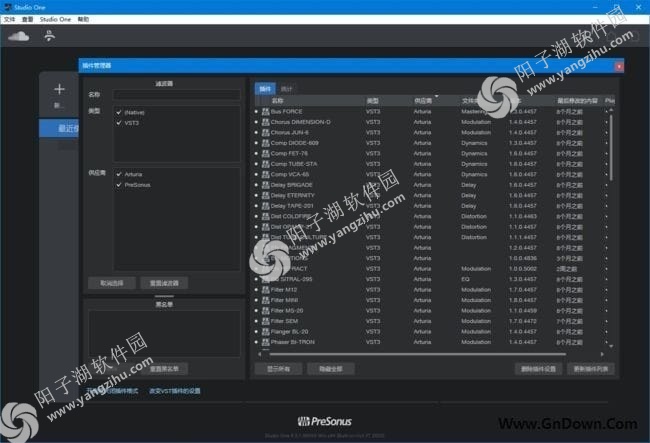Image resolution: width=650 pixels, height=443 pixels.
Task: Select version 1.0.0.4836 cell
Action: coord(523,258)
